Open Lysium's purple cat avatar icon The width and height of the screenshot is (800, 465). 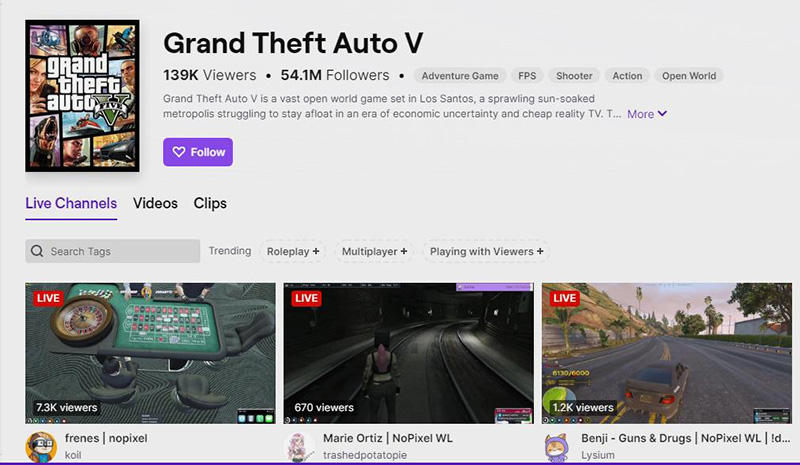coord(557,446)
